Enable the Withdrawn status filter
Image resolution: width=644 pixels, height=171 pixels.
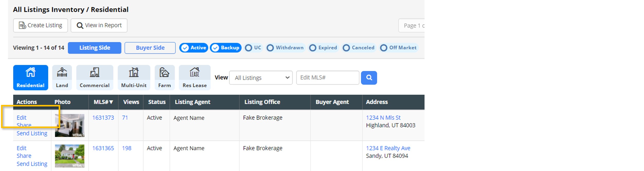pos(270,48)
